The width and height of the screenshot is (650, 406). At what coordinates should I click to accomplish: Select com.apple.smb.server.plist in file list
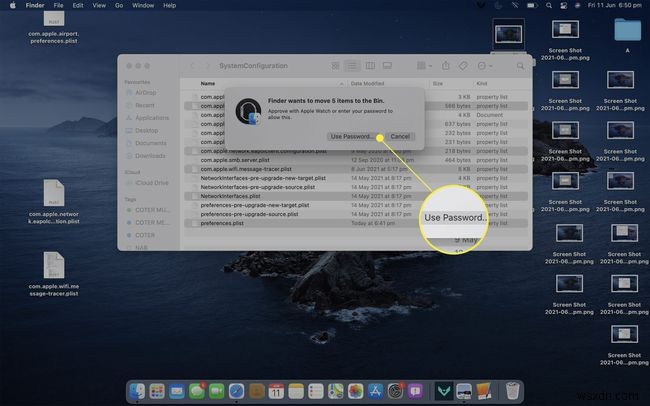coord(356,160)
